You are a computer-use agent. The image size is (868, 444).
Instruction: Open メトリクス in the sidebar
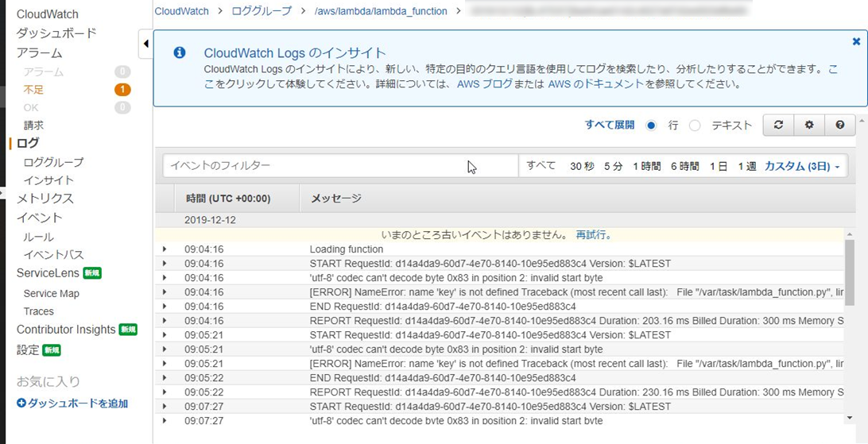[45, 199]
